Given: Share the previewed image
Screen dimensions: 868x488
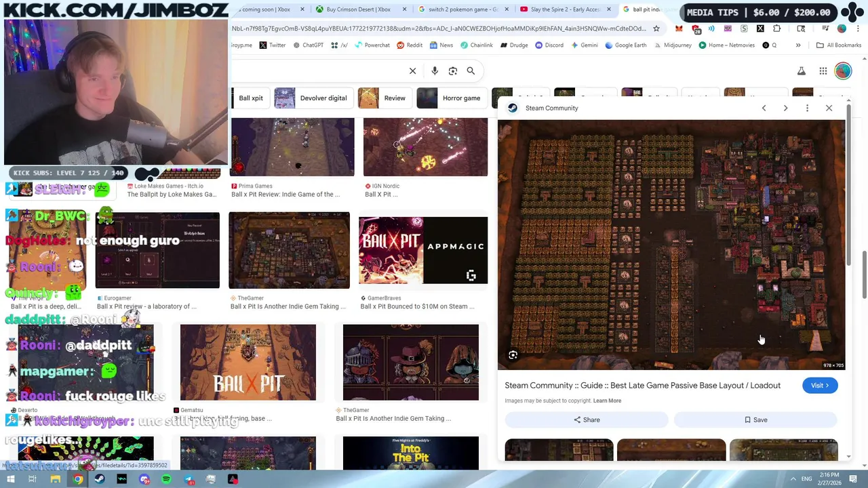Looking at the screenshot, I should pos(587,420).
